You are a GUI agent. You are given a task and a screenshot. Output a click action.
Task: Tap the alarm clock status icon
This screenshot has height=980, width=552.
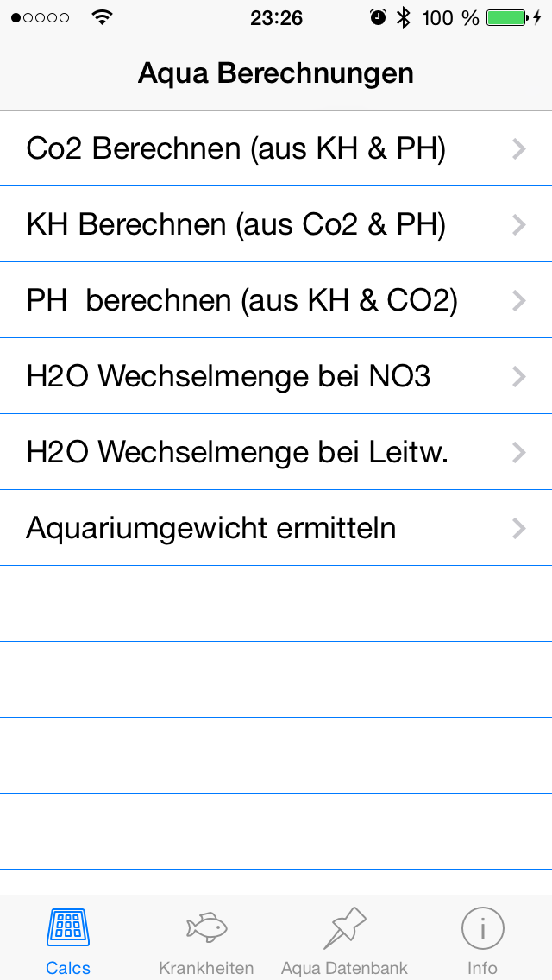pyautogui.click(x=379, y=17)
